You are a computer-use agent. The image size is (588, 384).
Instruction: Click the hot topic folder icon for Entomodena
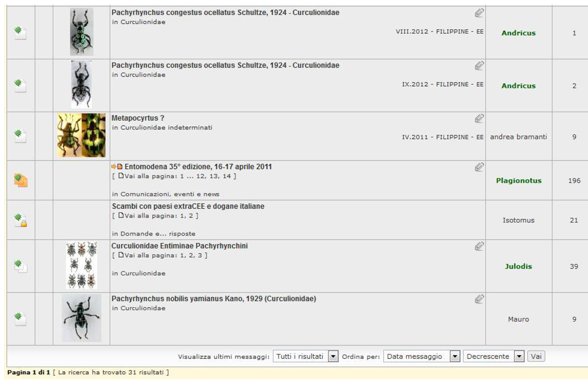coord(21,180)
